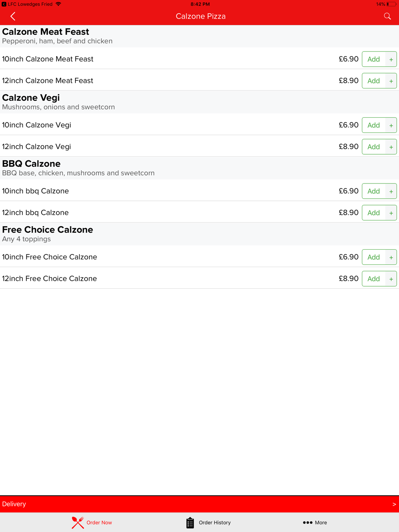
Task: Select the 12inch Free Choice Calzone row
Action: coord(199,278)
